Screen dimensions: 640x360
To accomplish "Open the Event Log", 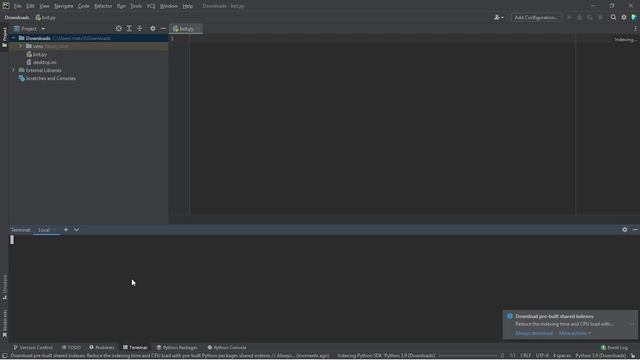I will 614,348.
